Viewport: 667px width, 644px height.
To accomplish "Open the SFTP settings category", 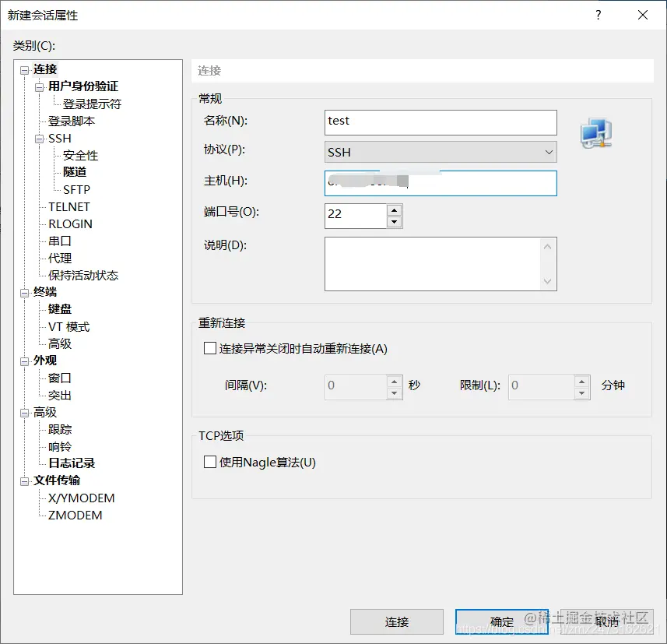I will tap(75, 189).
